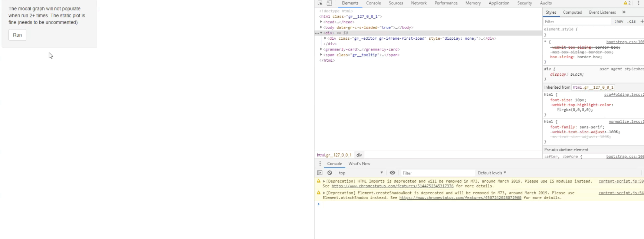Screen dimensions: 644x239
Task: Open console drawer kebab menu
Action: click(x=320, y=164)
